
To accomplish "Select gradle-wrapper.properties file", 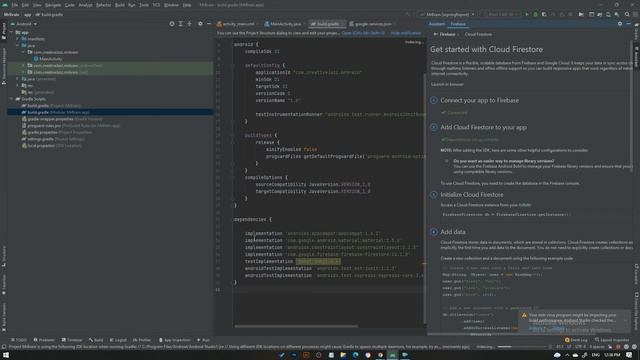I will (x=62, y=119).
